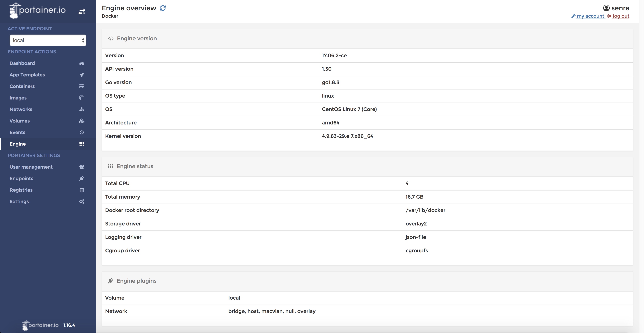The image size is (644, 333).
Task: Click the Events history icon
Action: (x=82, y=132)
